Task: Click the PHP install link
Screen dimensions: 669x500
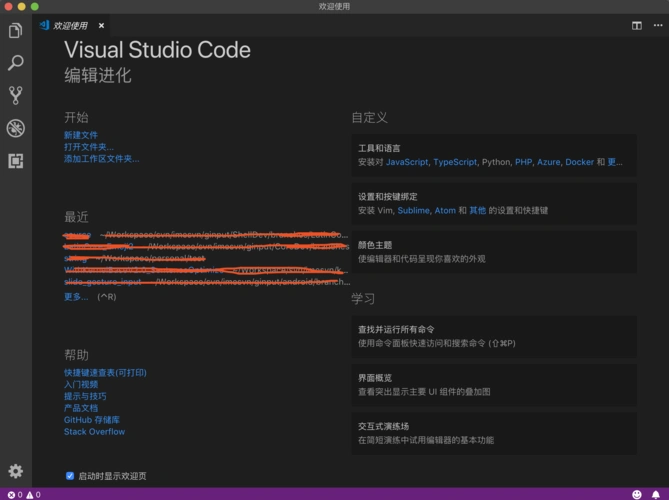Action: (x=524, y=162)
